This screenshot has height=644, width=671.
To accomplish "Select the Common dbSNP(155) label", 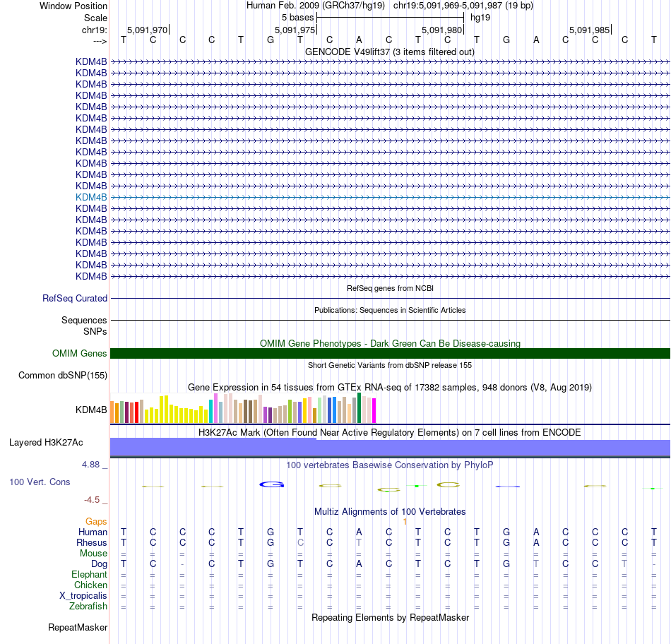I will (63, 375).
